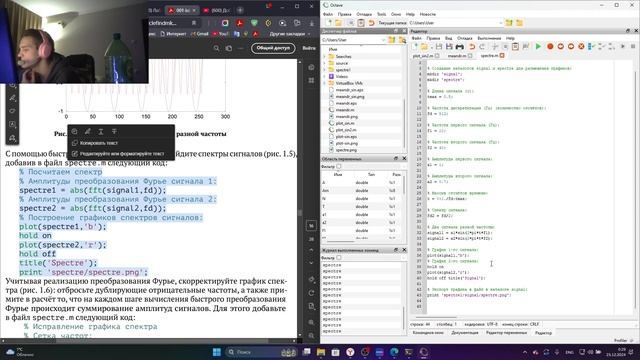Open the Windows Start button

click(x=217, y=352)
